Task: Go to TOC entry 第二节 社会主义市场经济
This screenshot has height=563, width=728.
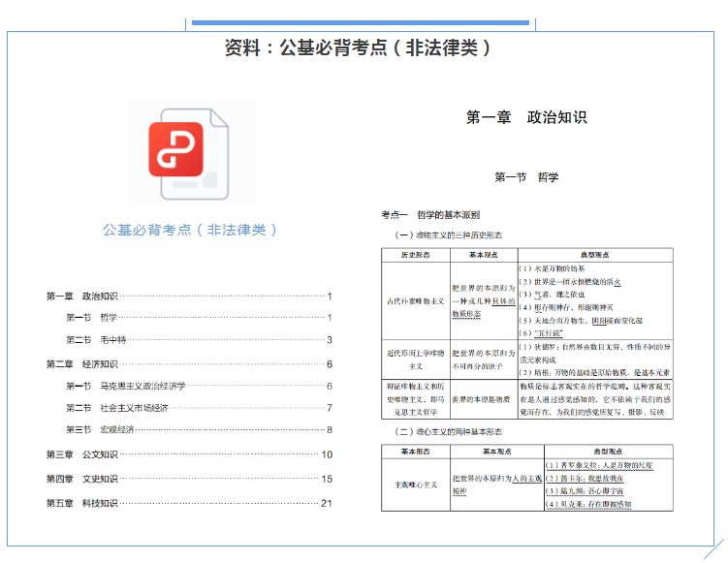Action: coord(199,408)
